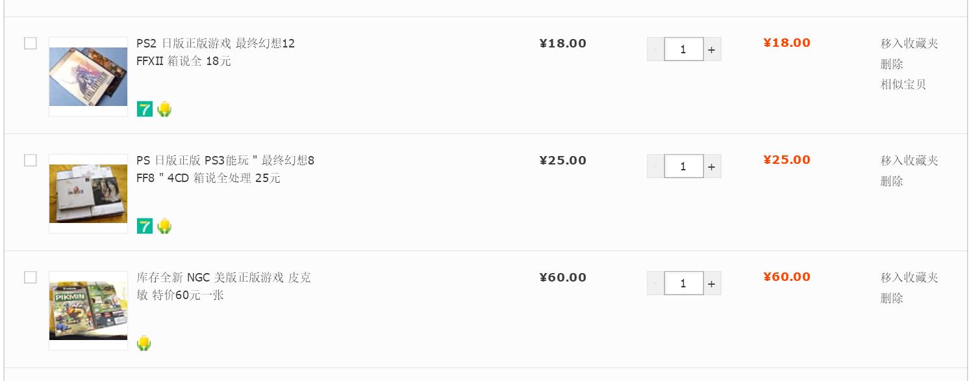Click the yellow tulip badge on FFXII item
980x381 pixels.
tap(164, 109)
